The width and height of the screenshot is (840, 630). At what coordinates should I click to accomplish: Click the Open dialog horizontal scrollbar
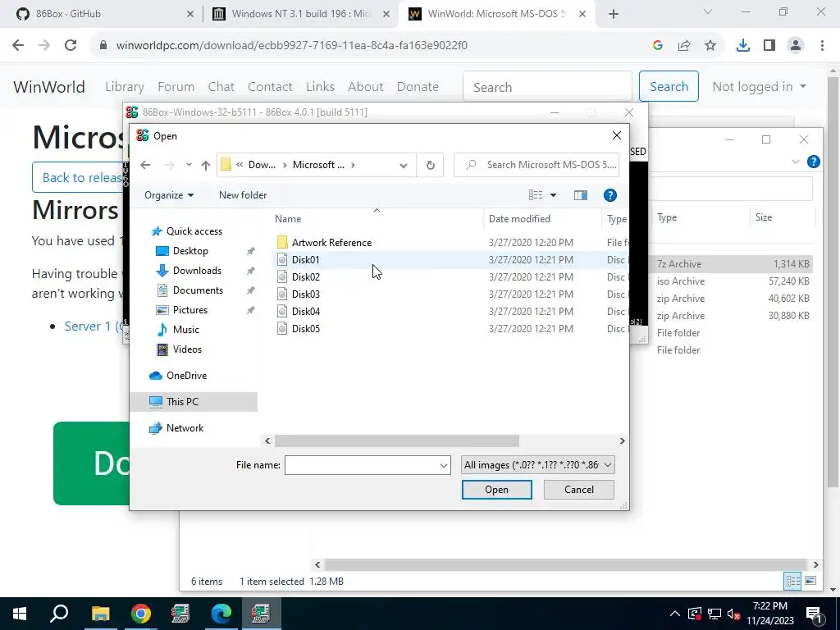point(396,441)
